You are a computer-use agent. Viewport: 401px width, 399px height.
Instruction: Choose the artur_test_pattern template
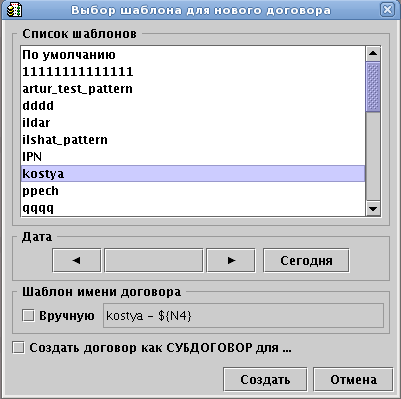pyautogui.click(x=193, y=89)
